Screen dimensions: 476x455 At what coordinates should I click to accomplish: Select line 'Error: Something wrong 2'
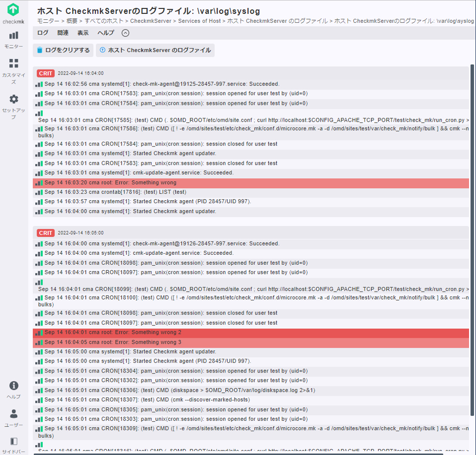click(x=251, y=333)
